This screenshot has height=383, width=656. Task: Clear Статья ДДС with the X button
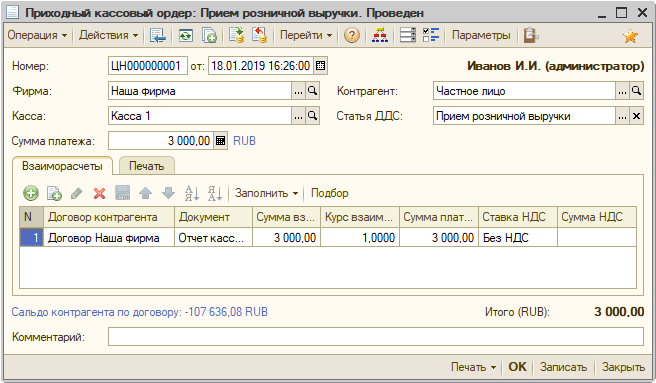[x=636, y=116]
